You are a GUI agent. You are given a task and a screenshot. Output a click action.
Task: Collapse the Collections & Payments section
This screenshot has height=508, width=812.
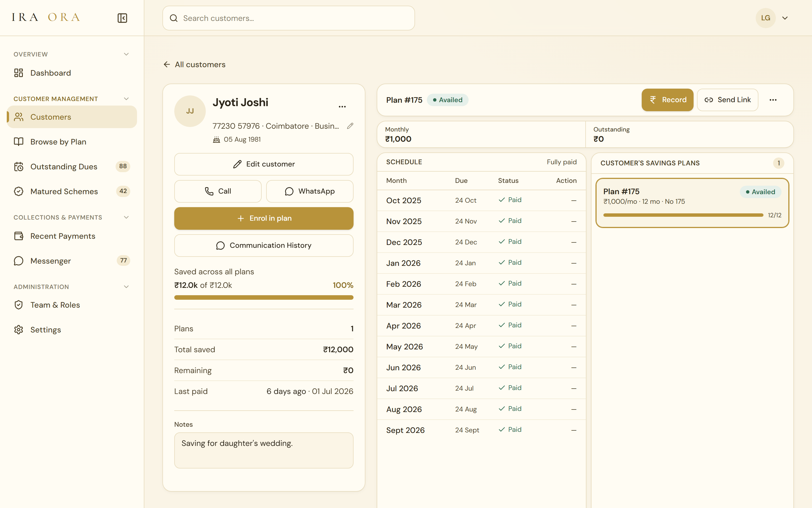point(126,217)
